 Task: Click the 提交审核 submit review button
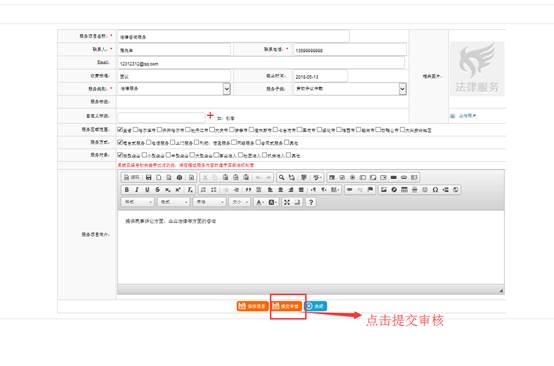(286, 306)
